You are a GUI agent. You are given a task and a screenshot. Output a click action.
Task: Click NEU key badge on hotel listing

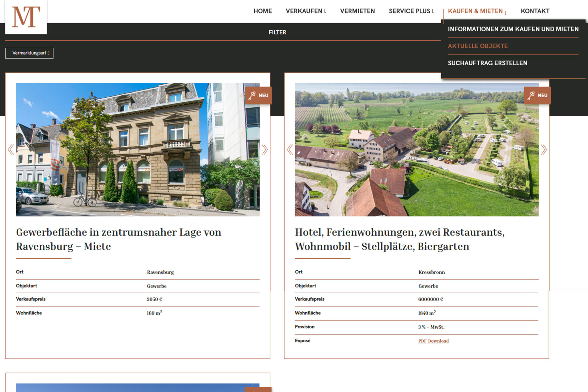[x=537, y=95]
